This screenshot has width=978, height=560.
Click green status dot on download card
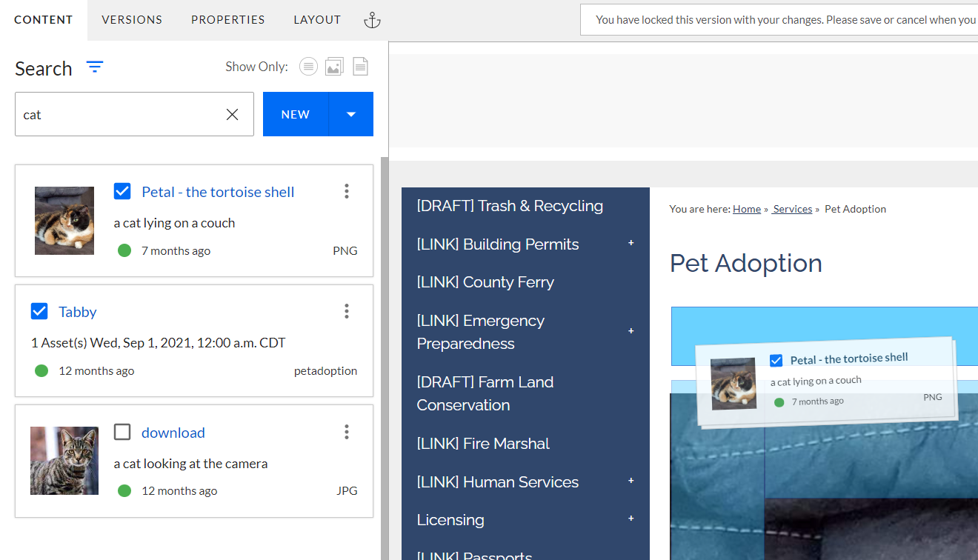(124, 490)
